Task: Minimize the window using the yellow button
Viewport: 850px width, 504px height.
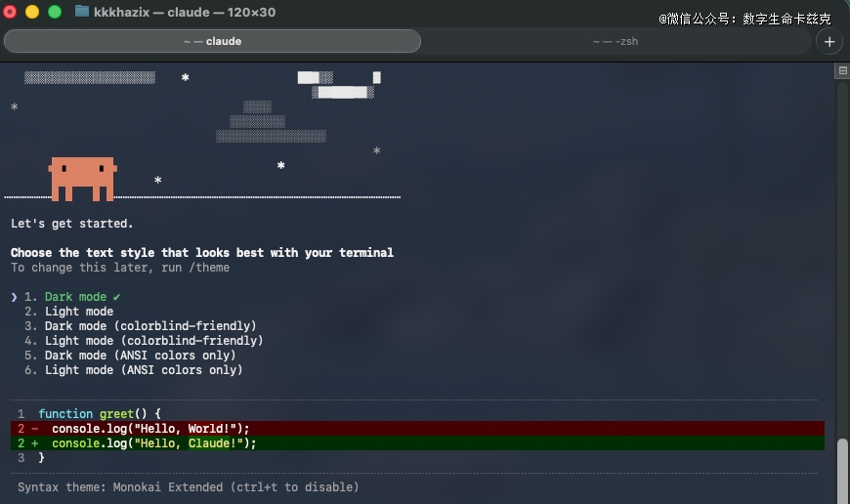Action: click(32, 12)
